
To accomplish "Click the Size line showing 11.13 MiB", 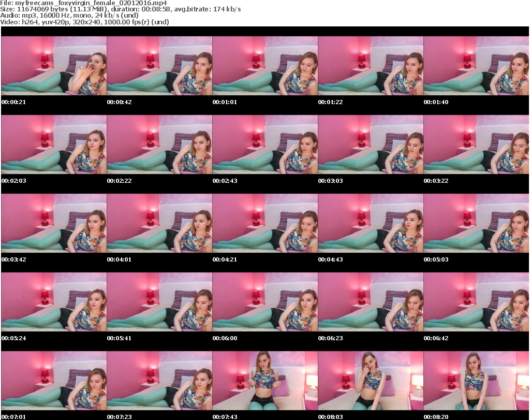I will pos(120,9).
